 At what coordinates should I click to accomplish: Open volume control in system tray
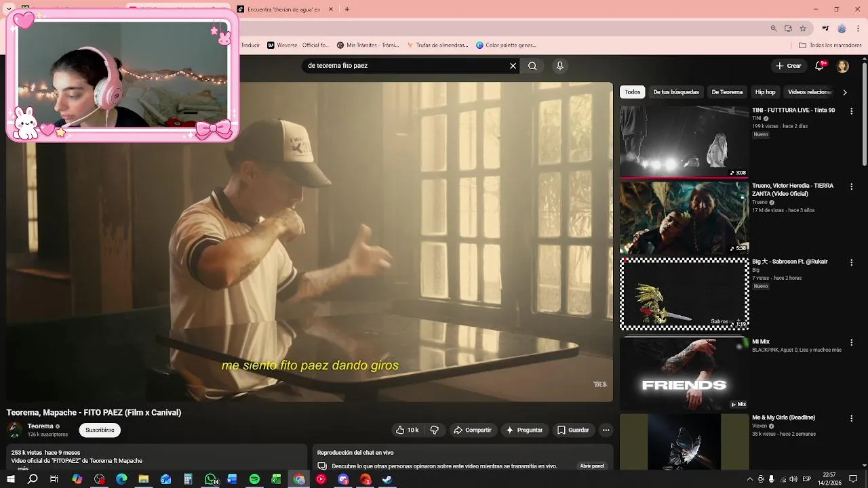click(x=793, y=479)
